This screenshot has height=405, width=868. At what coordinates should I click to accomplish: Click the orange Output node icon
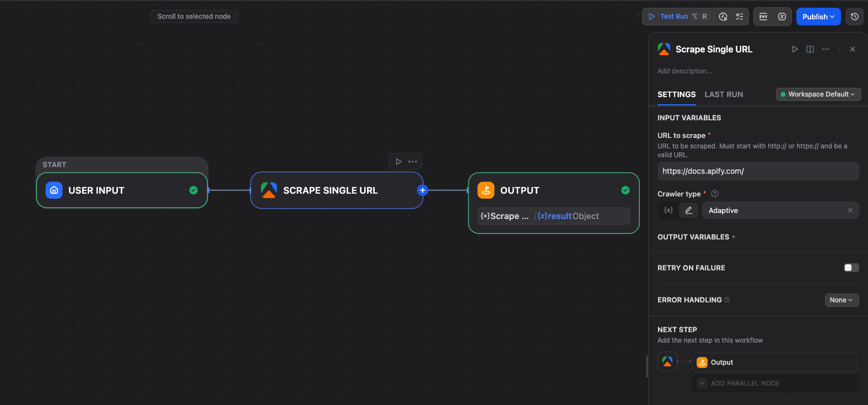[486, 190]
